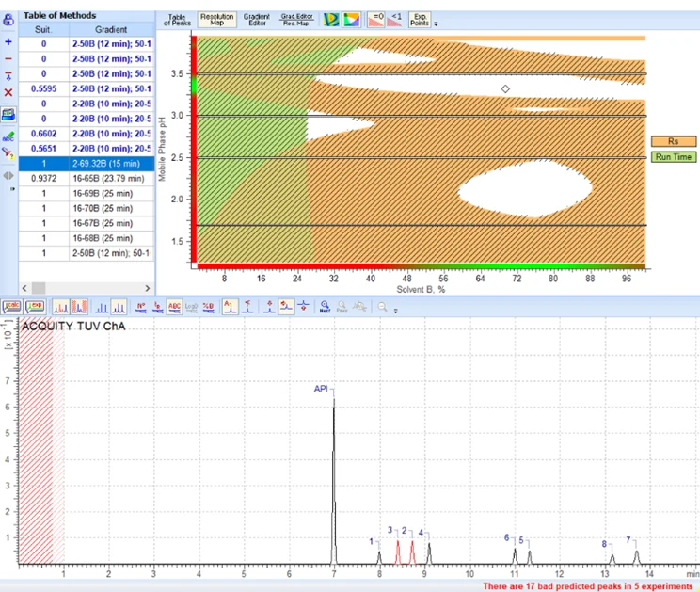The image size is (700, 592).
Task: Expand the chromatogram toolbar overflow arrow
Action: point(395,311)
